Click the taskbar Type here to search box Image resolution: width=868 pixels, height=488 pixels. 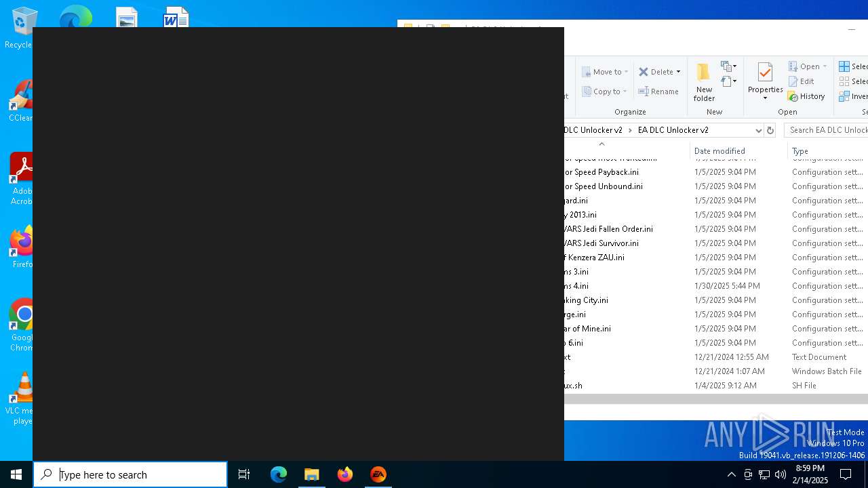130,474
